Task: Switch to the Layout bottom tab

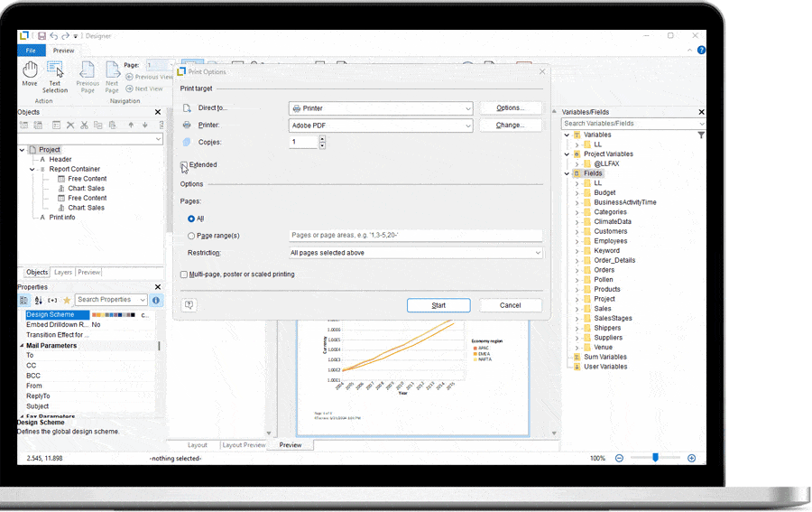Action: pos(198,445)
